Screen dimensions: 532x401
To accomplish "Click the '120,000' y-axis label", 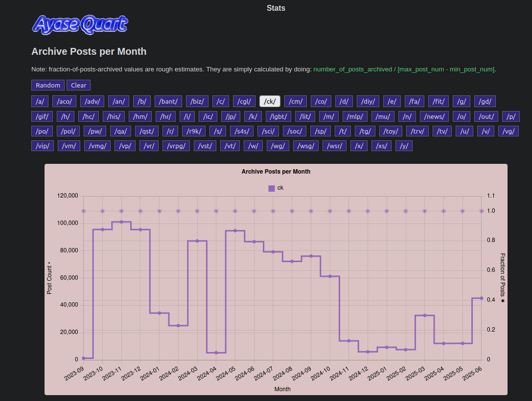I will click(x=68, y=196).
